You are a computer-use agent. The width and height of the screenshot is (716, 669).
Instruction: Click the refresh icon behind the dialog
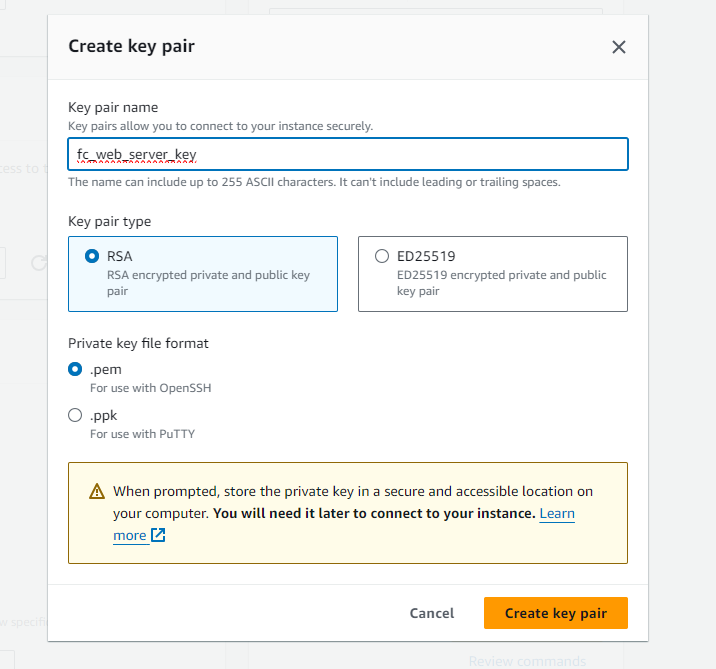coord(39,263)
